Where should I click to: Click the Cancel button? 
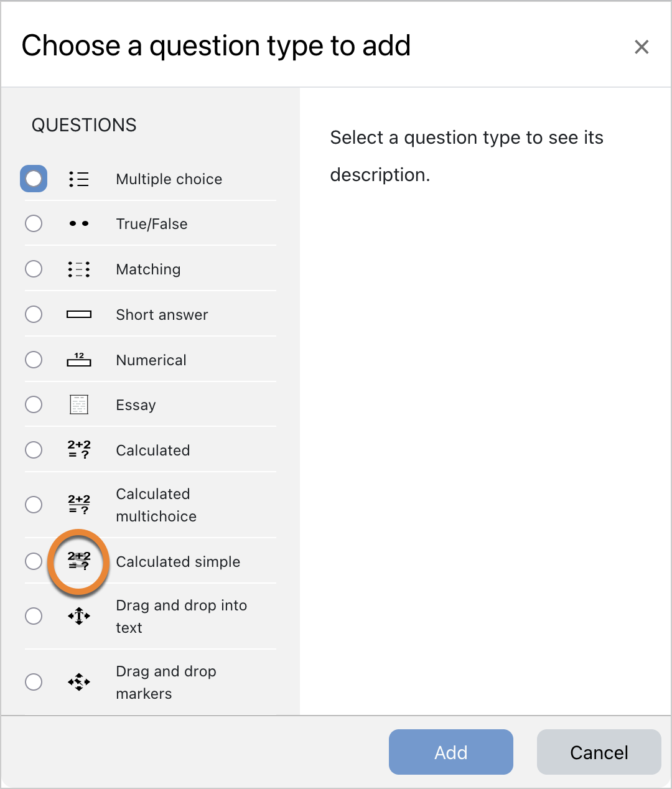pyautogui.click(x=599, y=752)
